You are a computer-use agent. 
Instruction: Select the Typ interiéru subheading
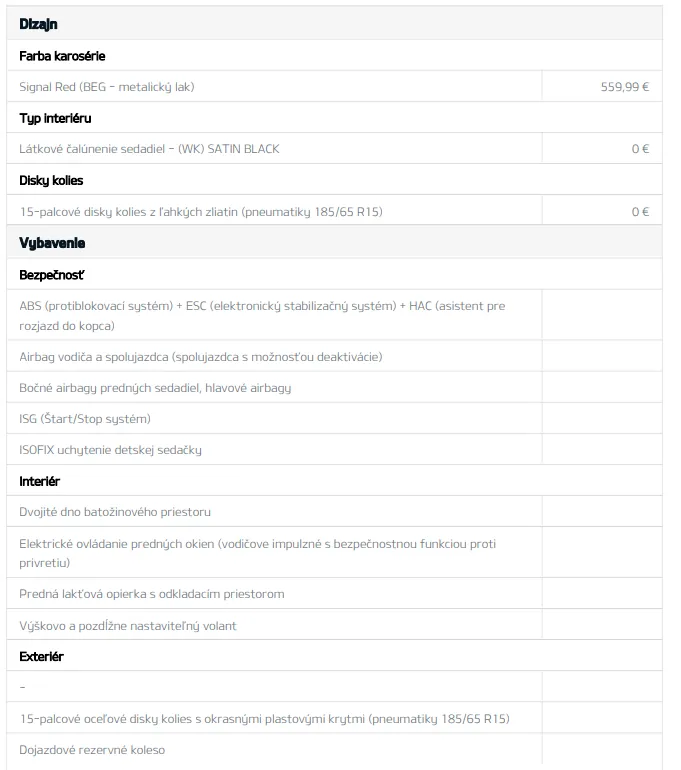tap(55, 118)
